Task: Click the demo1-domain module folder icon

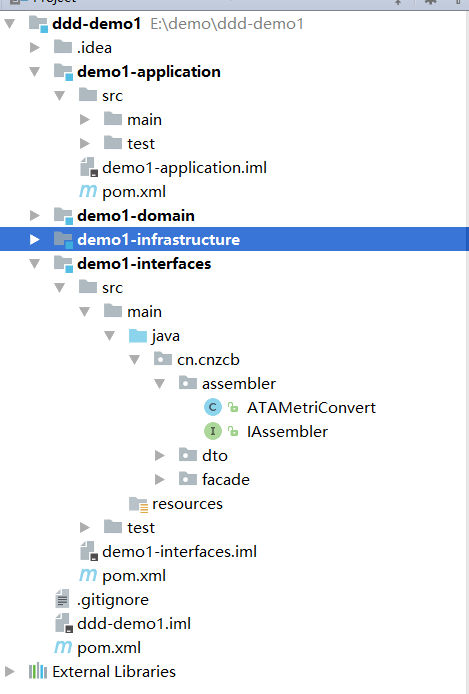Action: (x=63, y=216)
